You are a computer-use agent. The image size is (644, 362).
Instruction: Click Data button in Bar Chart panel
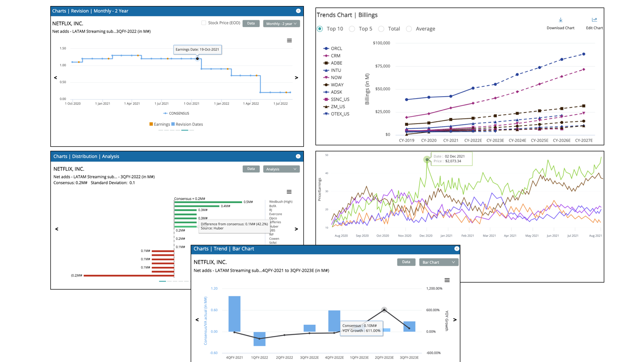pyautogui.click(x=406, y=262)
